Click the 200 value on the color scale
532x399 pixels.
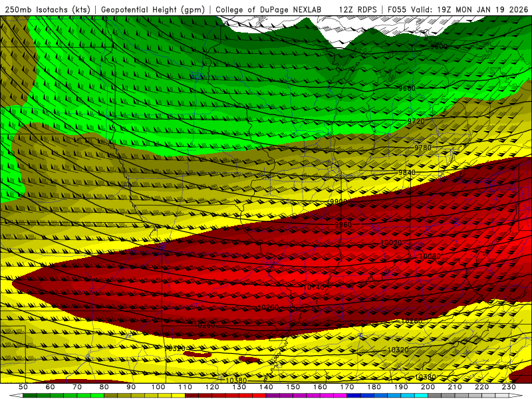(x=428, y=387)
